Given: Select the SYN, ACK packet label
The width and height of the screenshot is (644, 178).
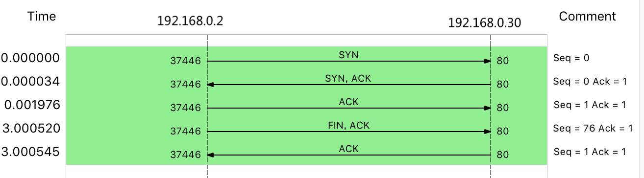Looking at the screenshot, I should coord(348,79).
